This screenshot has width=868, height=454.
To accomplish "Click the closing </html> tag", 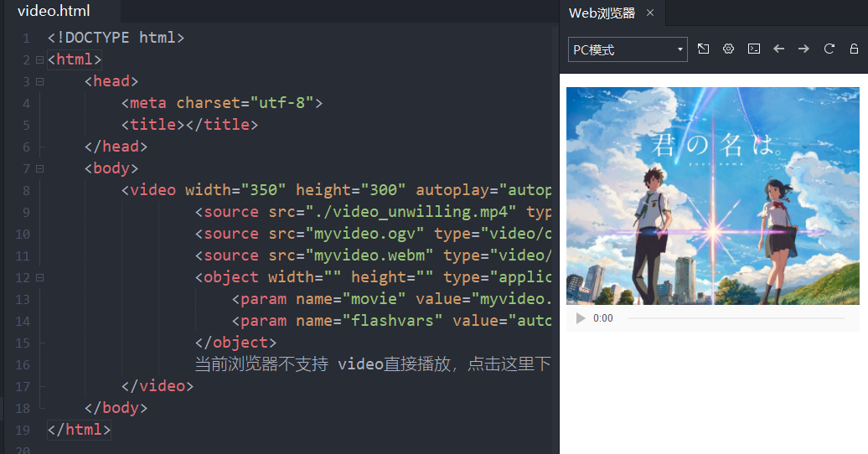I will tap(79, 431).
